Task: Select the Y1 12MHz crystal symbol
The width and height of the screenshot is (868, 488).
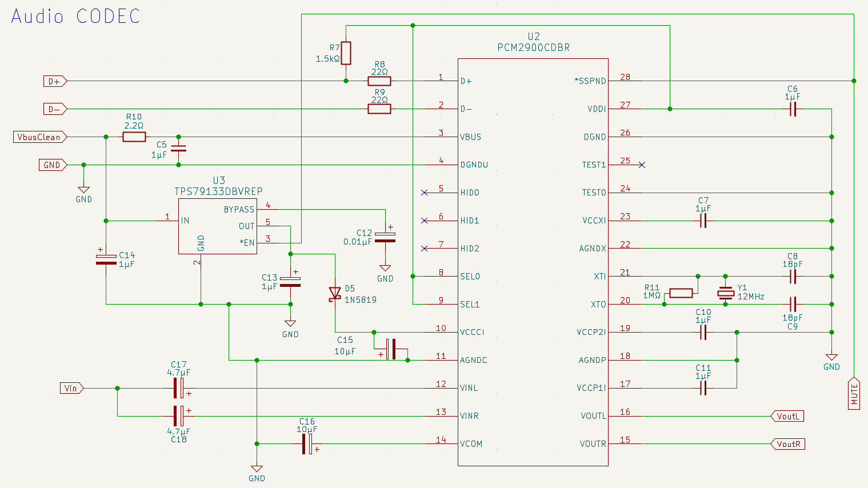Action: pyautogui.click(x=726, y=293)
